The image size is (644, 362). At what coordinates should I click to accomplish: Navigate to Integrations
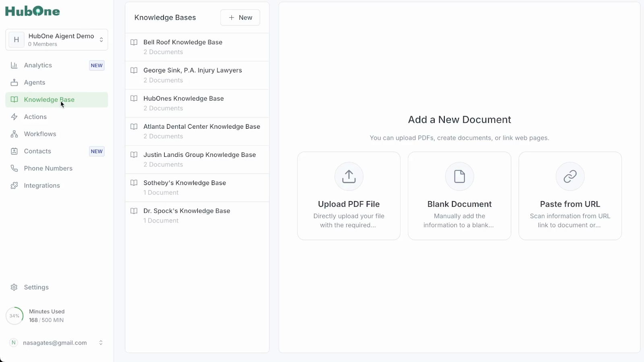(57, 185)
